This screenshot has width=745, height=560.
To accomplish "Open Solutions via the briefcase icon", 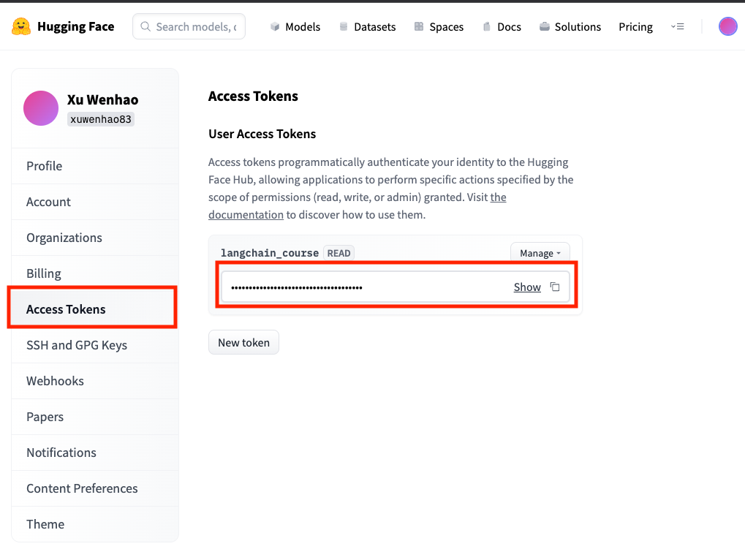I will point(545,27).
